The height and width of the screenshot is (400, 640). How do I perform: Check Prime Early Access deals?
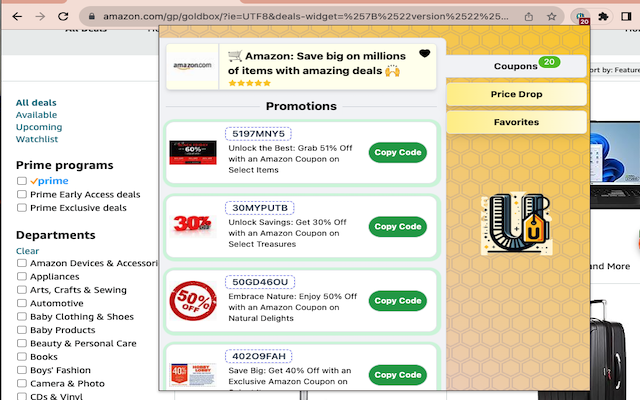[22, 194]
